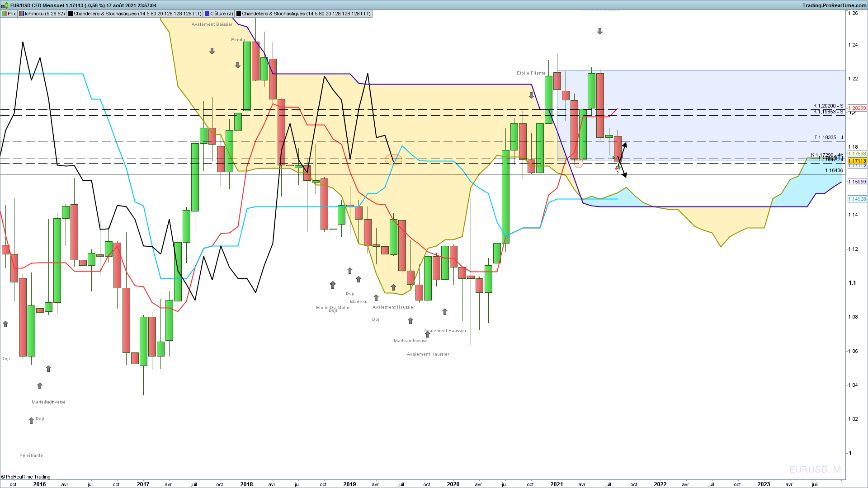
Task: Click the down arrow under Etoile Filante
Action: 531,95
